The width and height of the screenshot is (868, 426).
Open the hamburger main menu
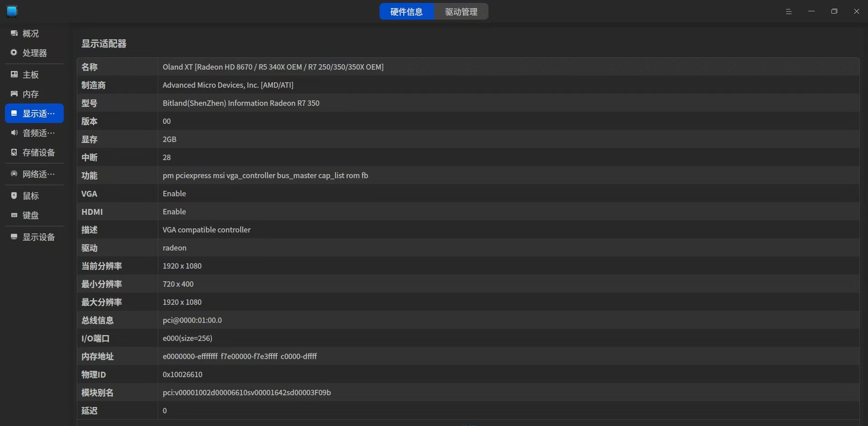pyautogui.click(x=789, y=12)
